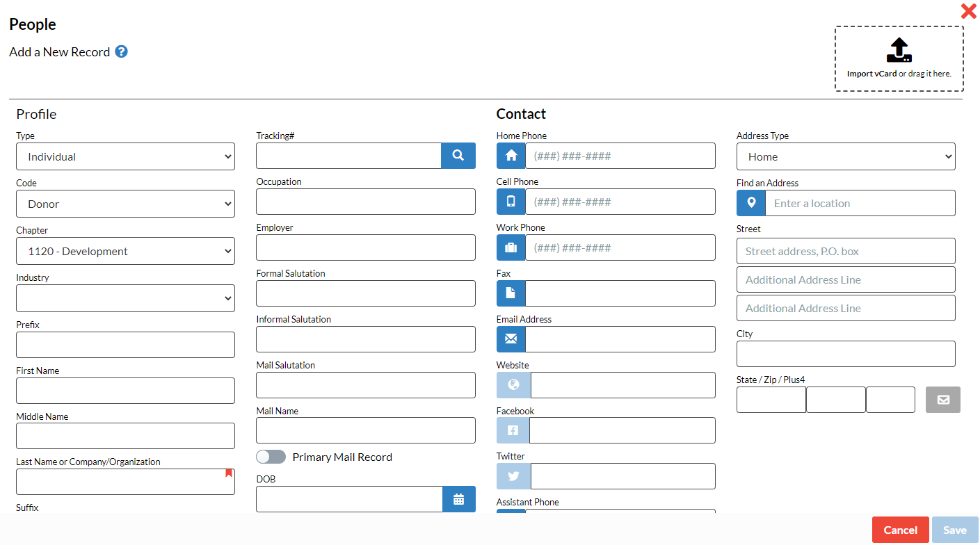Click the Street address, P.O. box field
Image resolution: width=980 pixels, height=545 pixels.
pos(846,251)
